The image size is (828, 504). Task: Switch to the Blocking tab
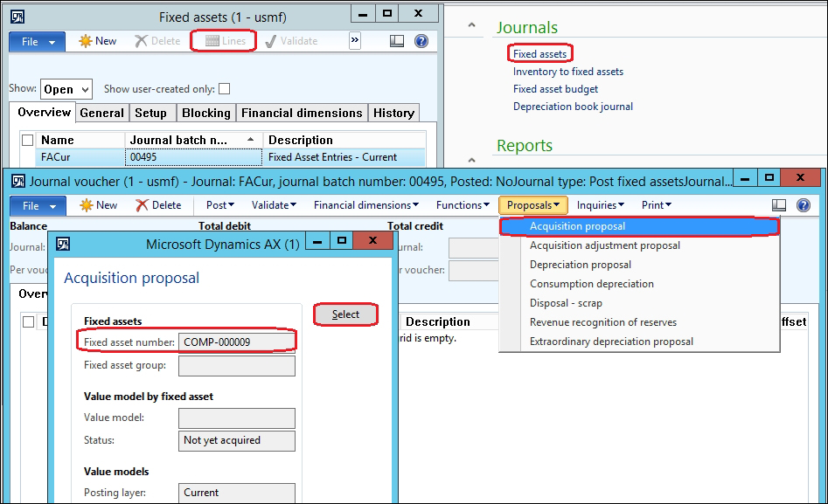206,113
